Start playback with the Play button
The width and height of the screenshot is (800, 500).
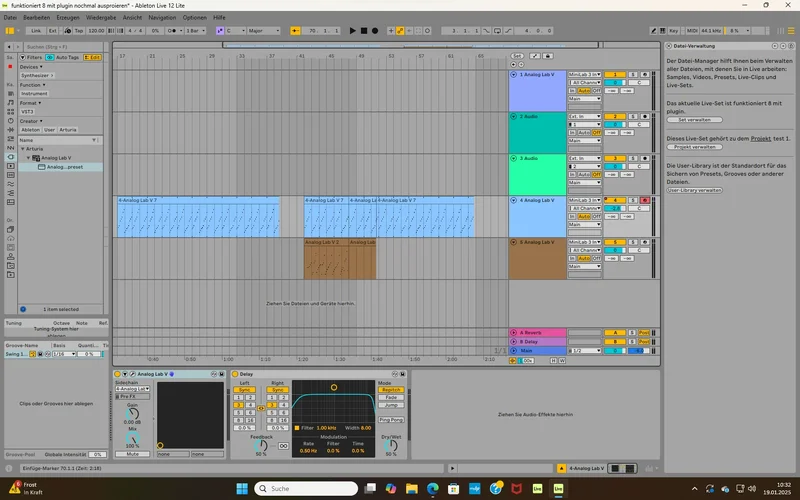pos(352,31)
